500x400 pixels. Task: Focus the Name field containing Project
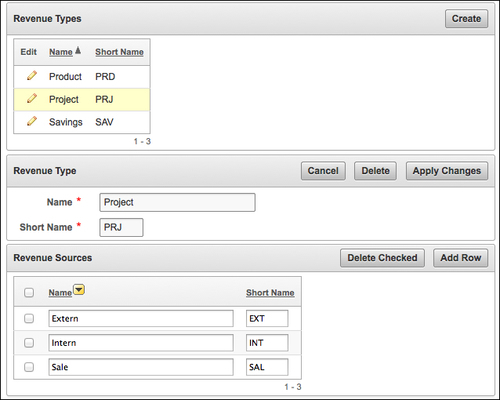(x=177, y=202)
